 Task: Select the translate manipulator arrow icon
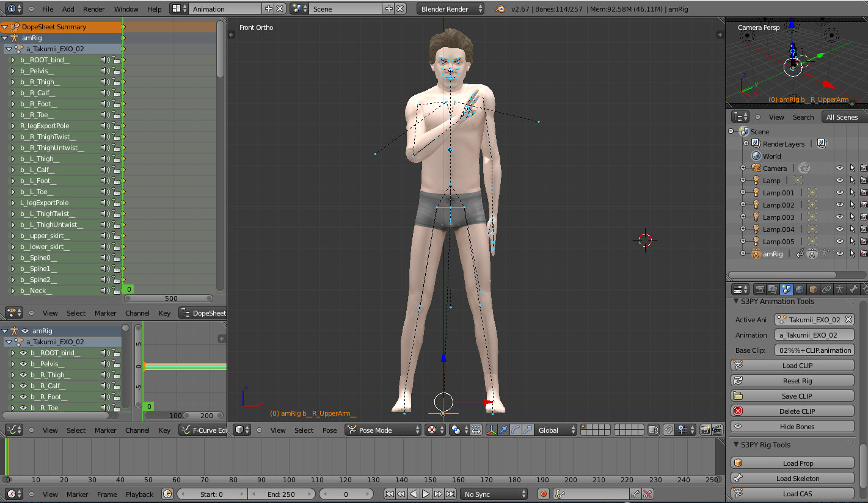(503, 430)
